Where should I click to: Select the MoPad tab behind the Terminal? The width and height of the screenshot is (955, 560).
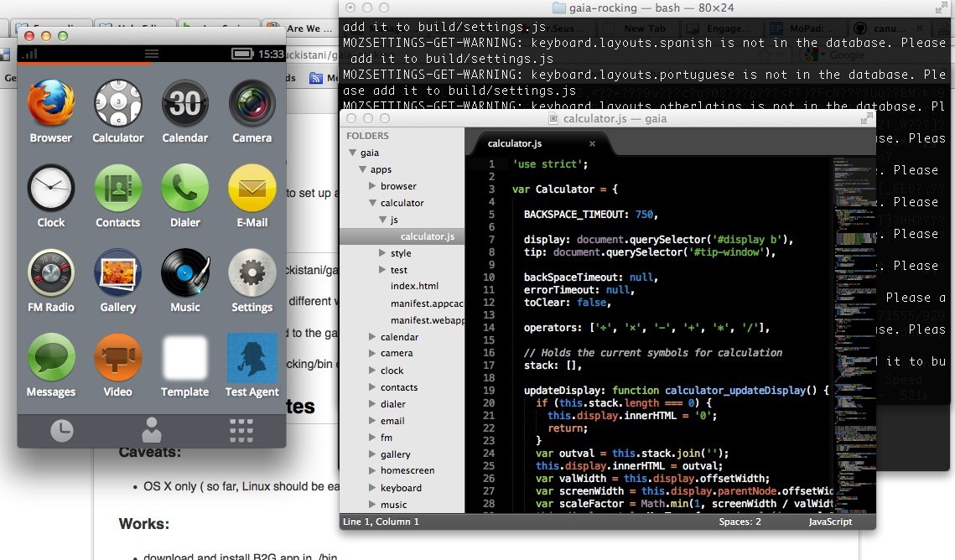coord(805,29)
